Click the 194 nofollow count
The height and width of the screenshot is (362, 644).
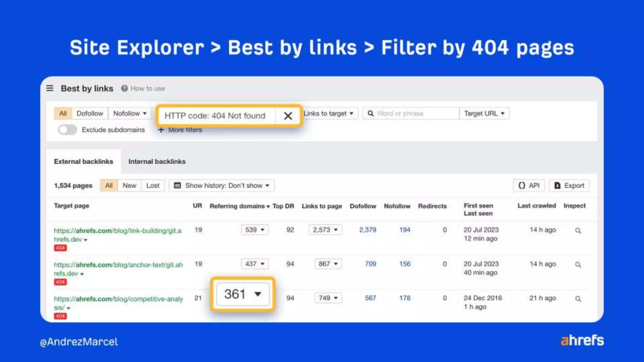(405, 230)
